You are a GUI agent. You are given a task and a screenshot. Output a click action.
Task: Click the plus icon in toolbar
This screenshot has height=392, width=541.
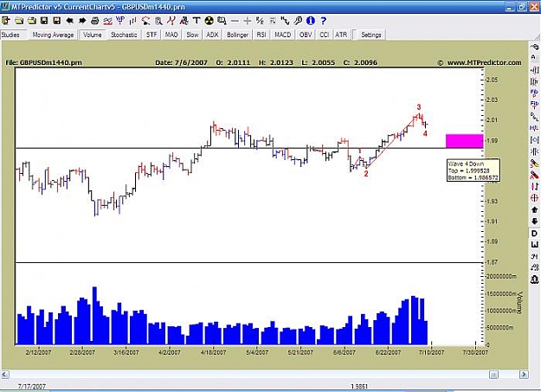pos(248,22)
